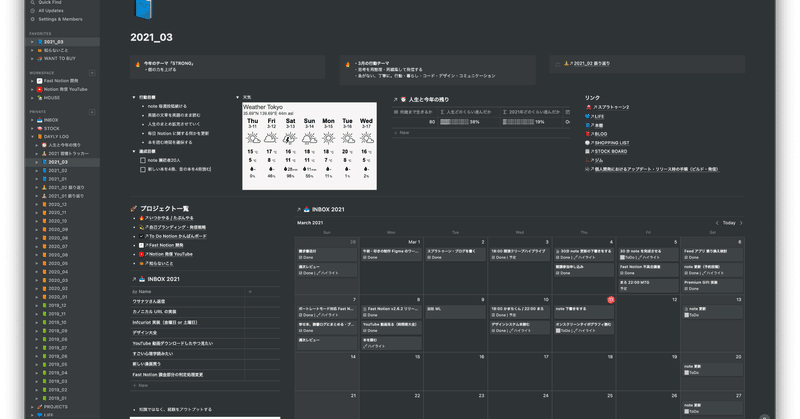Viewport: 800px width, 419px height.
Task: Expand the PROJECTS page in sidebar
Action: click(x=33, y=407)
